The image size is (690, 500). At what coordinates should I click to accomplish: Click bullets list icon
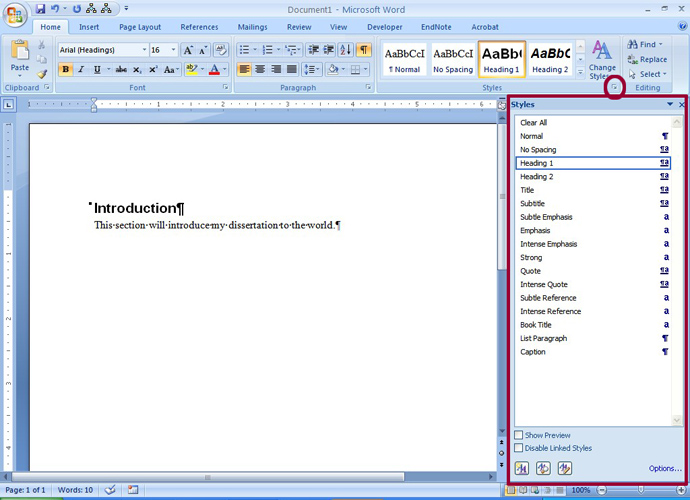[244, 50]
